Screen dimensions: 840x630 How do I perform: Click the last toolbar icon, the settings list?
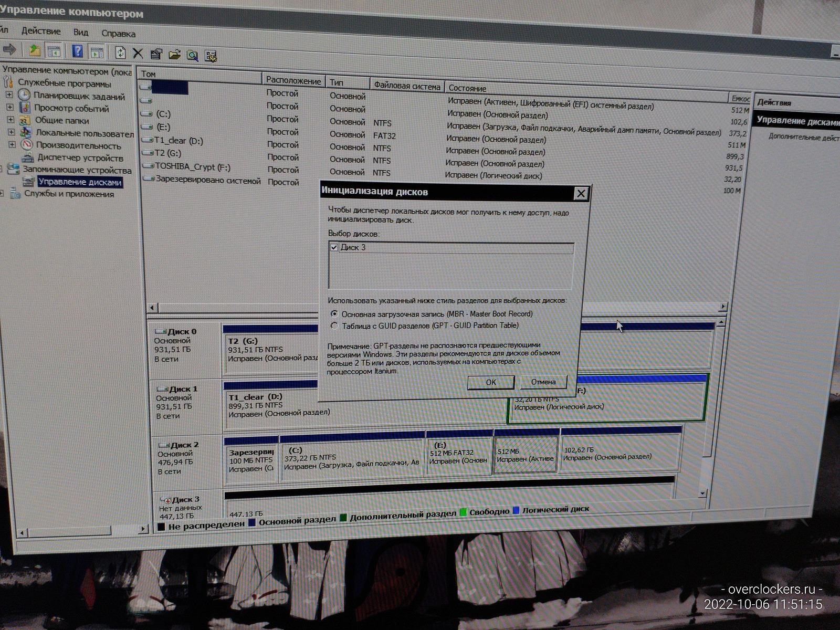click(x=211, y=56)
